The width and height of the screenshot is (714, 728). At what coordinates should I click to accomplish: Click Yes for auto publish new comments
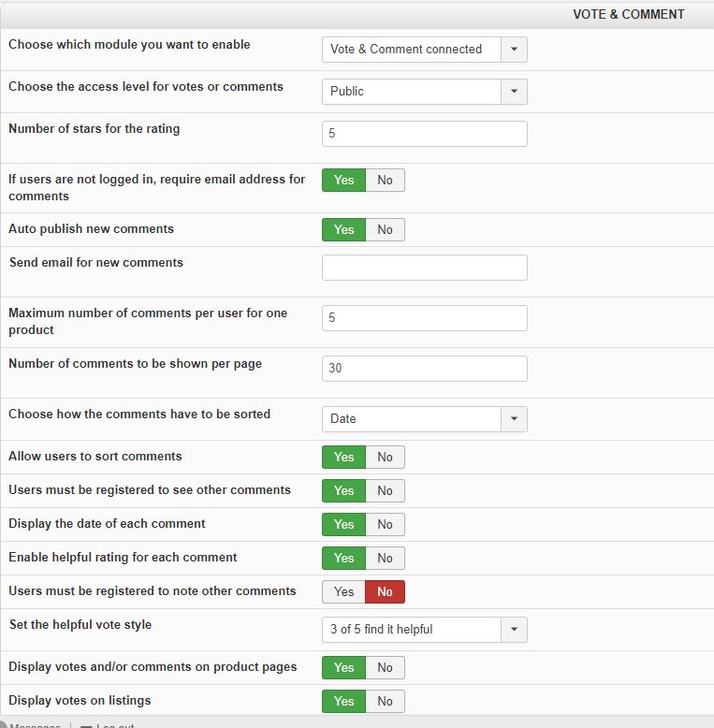[343, 229]
